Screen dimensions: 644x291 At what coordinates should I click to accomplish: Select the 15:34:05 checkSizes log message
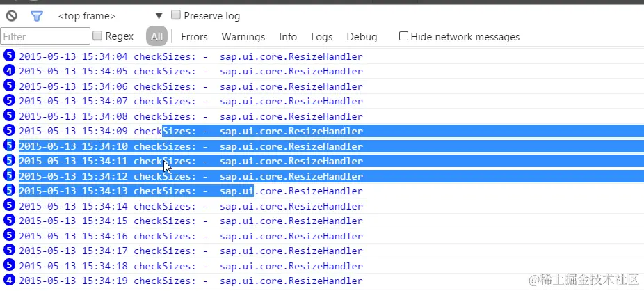[x=191, y=72]
